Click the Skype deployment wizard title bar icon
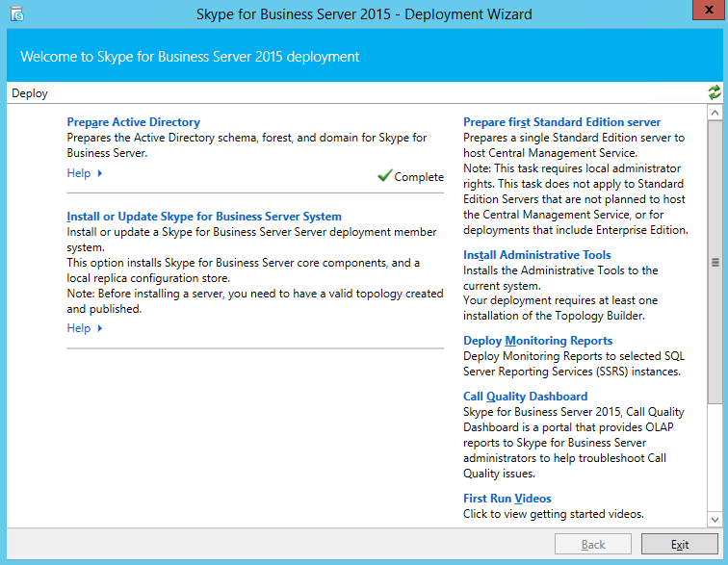728x565 pixels. [17, 13]
